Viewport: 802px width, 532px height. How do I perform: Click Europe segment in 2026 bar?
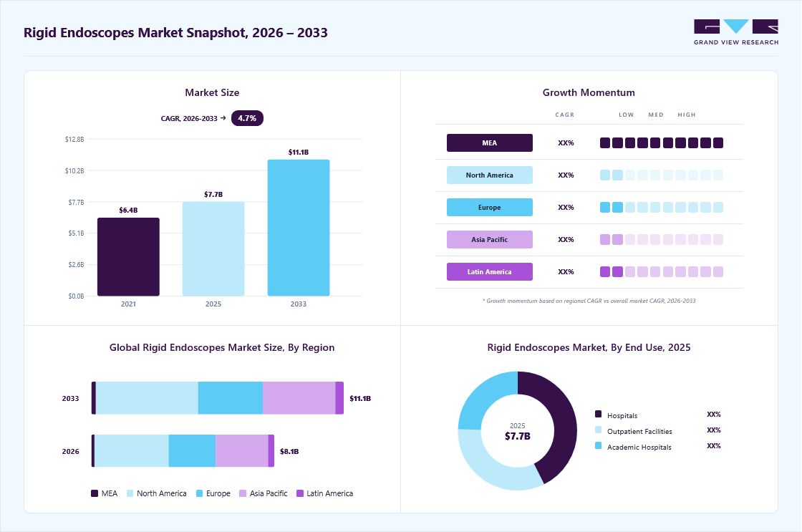pos(193,450)
